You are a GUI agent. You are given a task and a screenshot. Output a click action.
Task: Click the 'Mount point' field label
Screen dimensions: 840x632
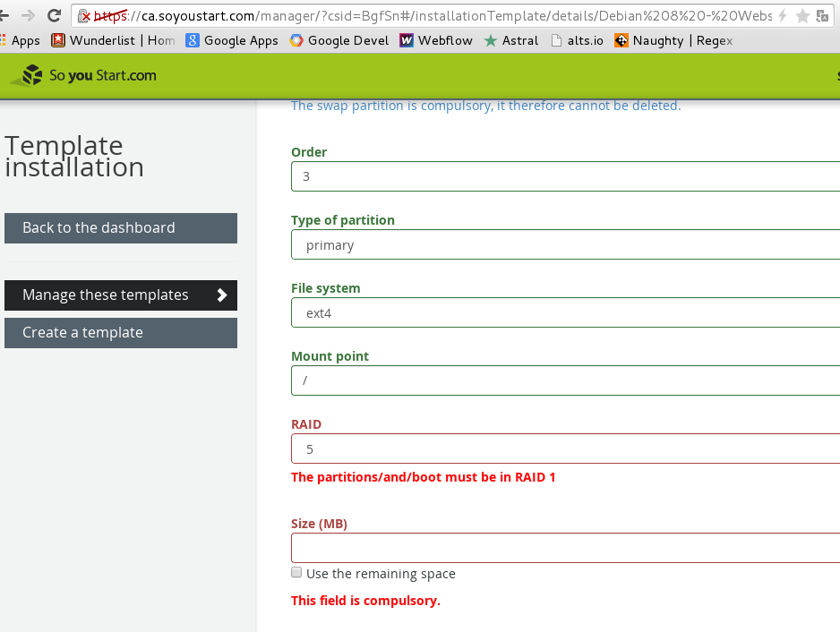(x=330, y=356)
